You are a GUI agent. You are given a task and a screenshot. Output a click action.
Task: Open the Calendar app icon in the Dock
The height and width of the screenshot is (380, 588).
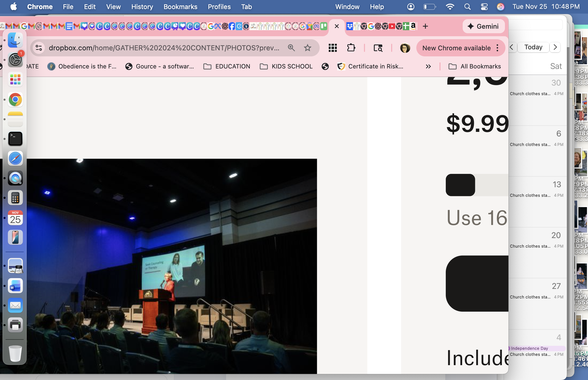(15, 218)
